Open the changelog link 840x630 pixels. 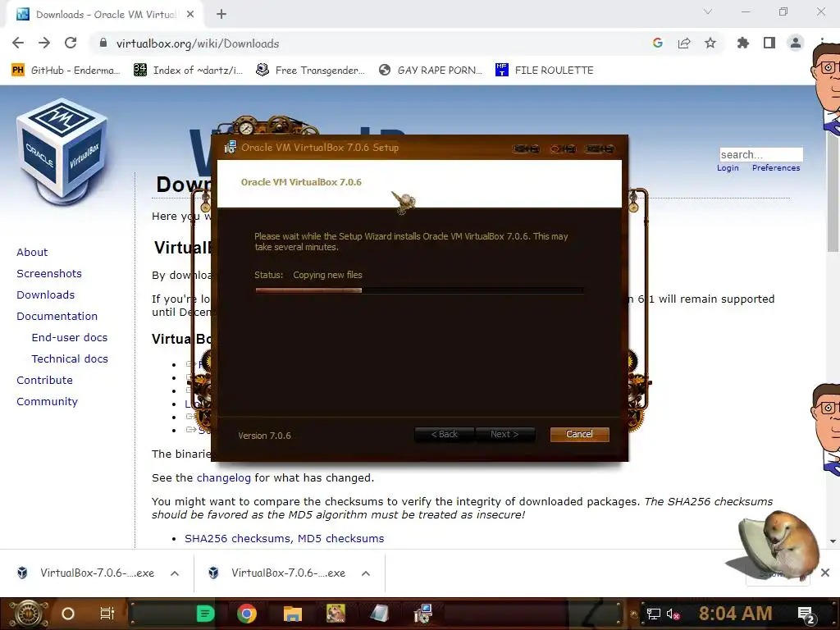tap(223, 478)
